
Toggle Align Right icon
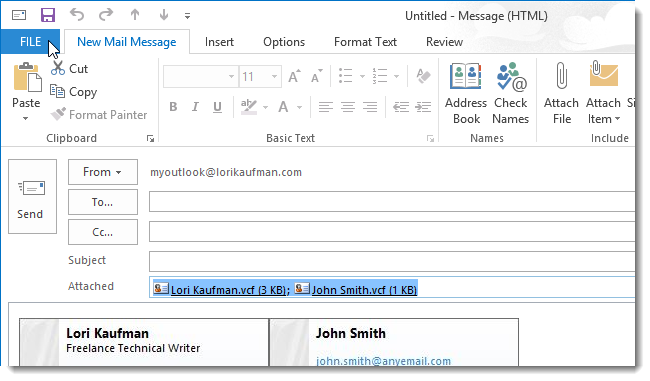point(370,107)
